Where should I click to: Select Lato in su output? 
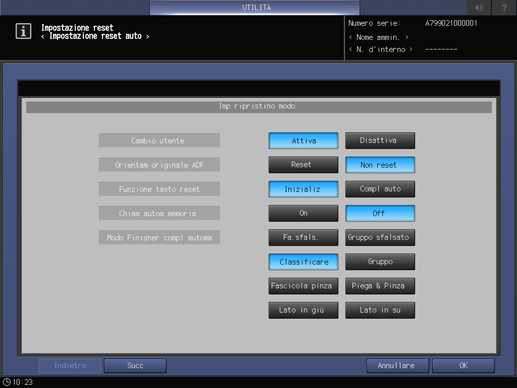point(380,310)
